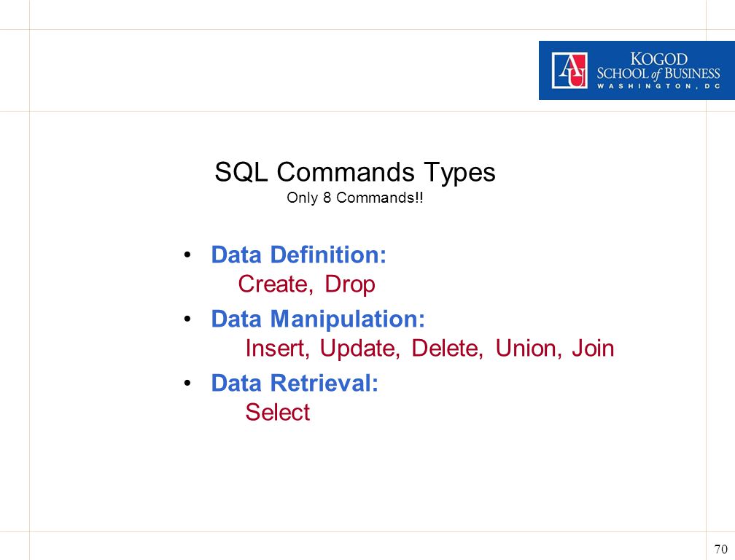735x560 pixels.
Task: Select the Data Retrieval heading
Action: coord(295,383)
